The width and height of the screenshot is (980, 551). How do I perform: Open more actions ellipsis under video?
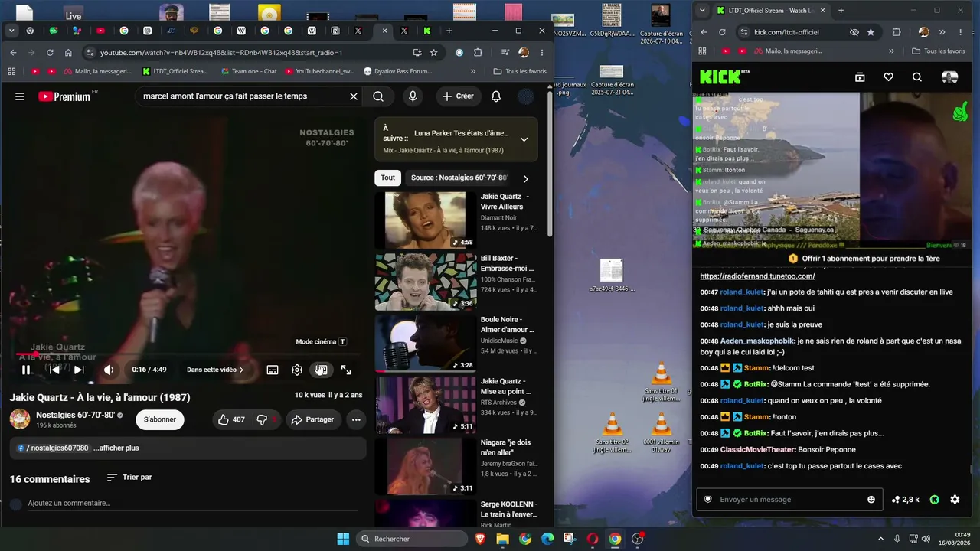coord(356,419)
